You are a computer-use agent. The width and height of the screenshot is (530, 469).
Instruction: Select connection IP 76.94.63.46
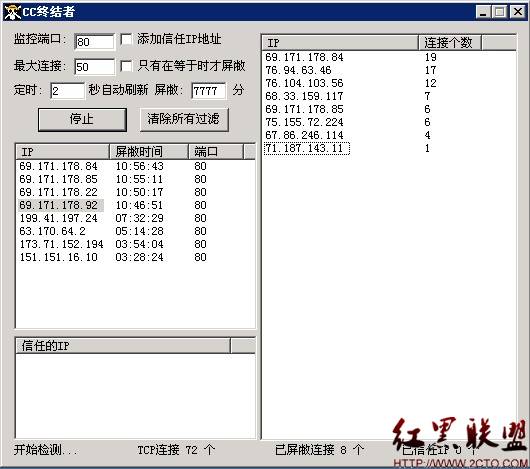(298, 70)
